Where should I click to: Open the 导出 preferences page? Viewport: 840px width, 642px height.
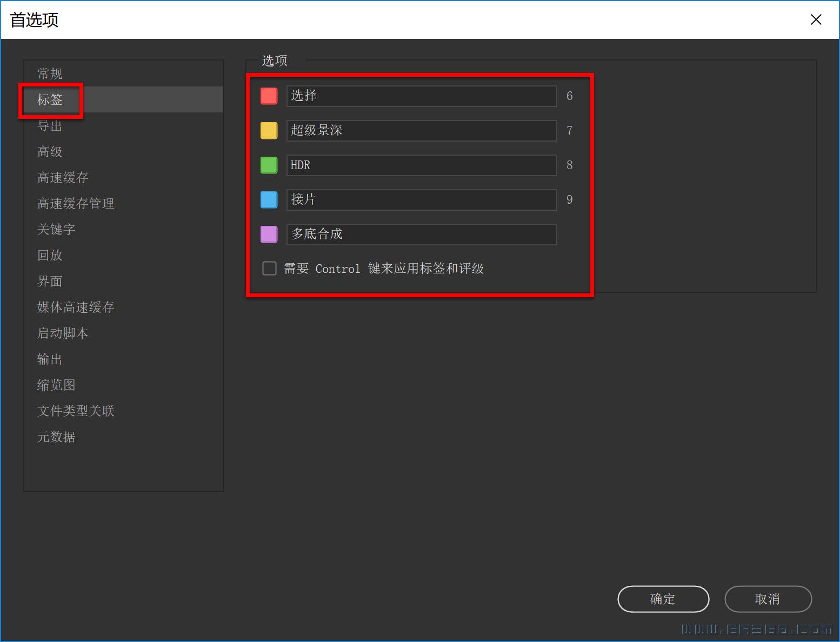tap(49, 125)
